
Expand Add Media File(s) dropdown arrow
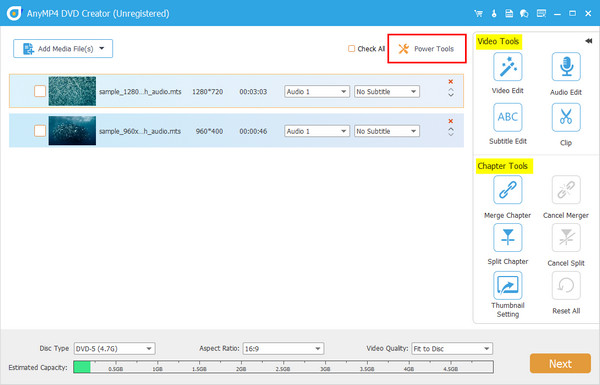102,48
